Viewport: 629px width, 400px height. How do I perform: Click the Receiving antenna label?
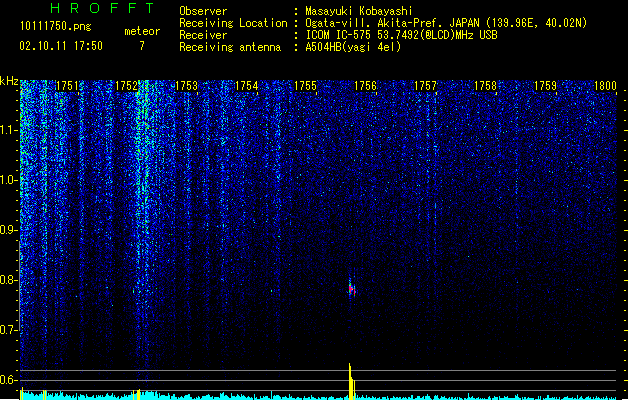coord(230,47)
